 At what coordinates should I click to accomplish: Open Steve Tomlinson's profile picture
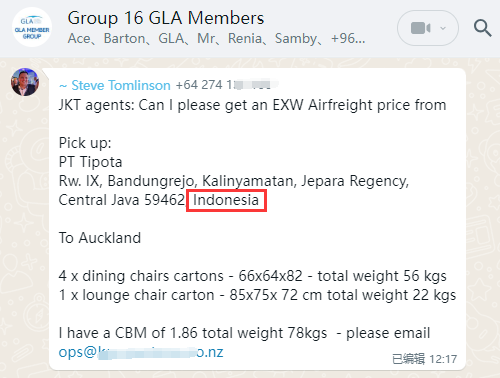(x=25, y=82)
